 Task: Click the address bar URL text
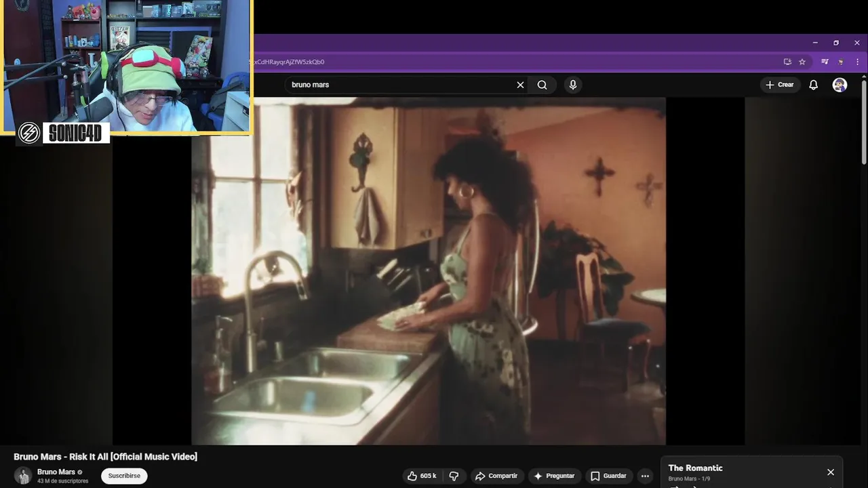pos(289,62)
